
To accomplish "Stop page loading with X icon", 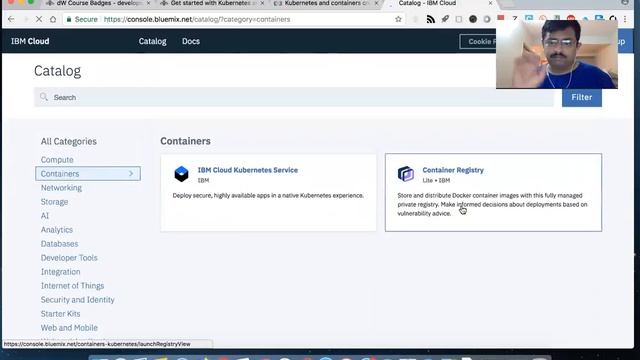I will 38,19.
